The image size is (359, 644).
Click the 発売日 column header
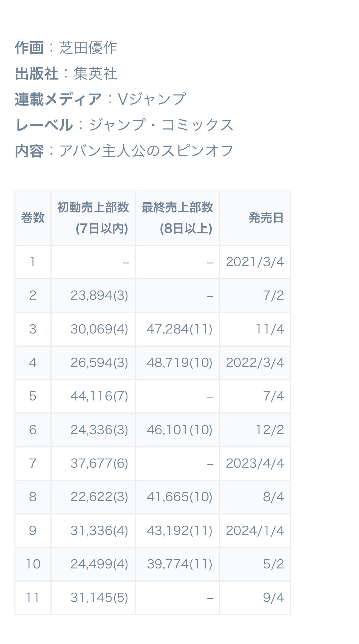pyautogui.click(x=255, y=218)
